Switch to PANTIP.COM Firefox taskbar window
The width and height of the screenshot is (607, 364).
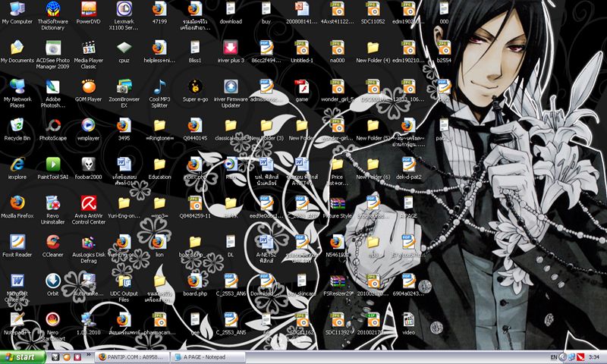point(132,357)
